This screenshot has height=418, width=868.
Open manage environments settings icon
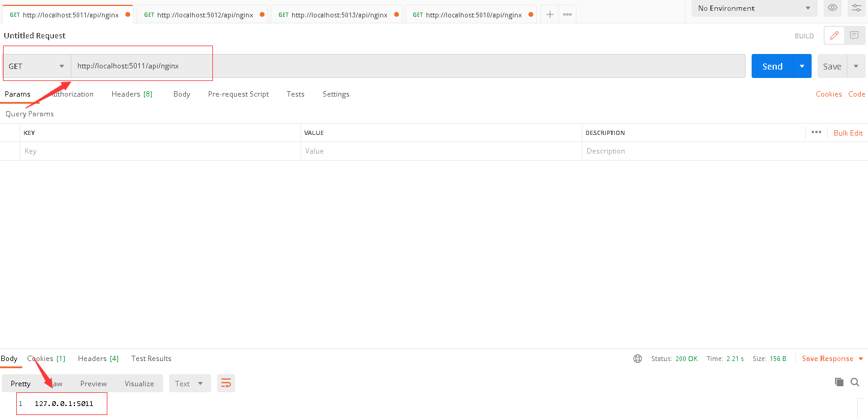pos(856,8)
